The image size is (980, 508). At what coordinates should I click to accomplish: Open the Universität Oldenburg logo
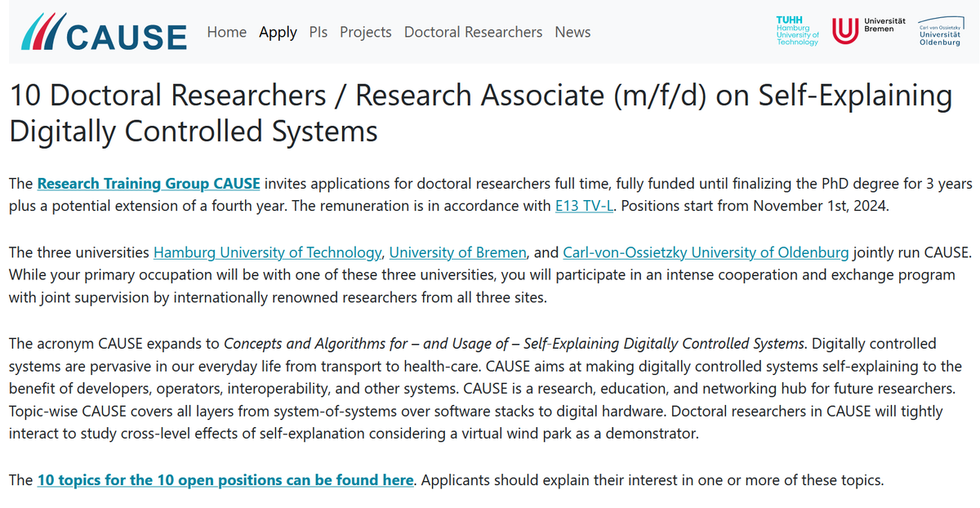click(x=940, y=31)
